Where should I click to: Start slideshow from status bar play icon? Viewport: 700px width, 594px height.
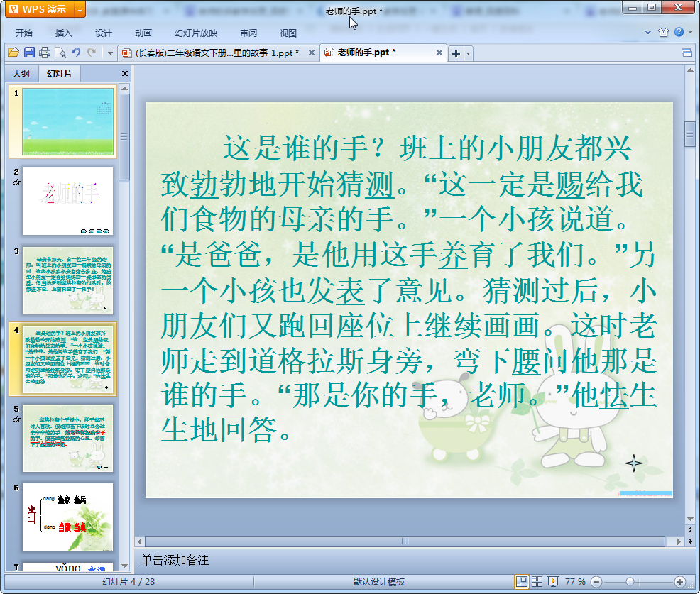coord(552,581)
